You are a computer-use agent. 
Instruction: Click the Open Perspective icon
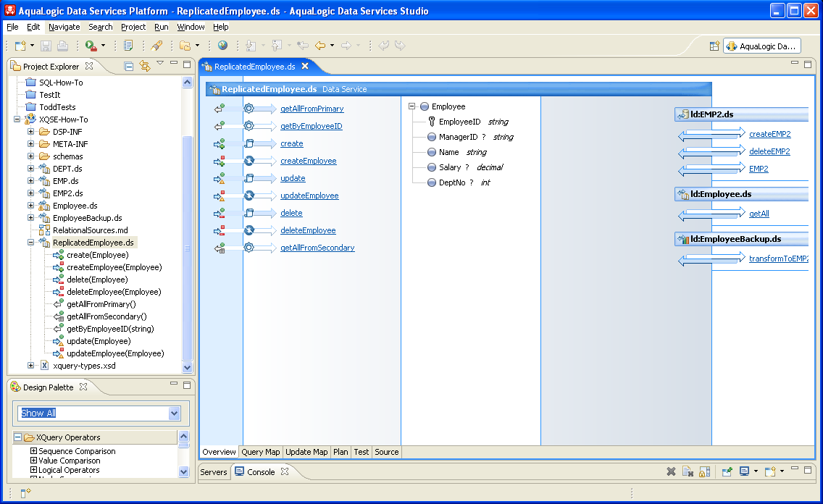[x=714, y=46]
